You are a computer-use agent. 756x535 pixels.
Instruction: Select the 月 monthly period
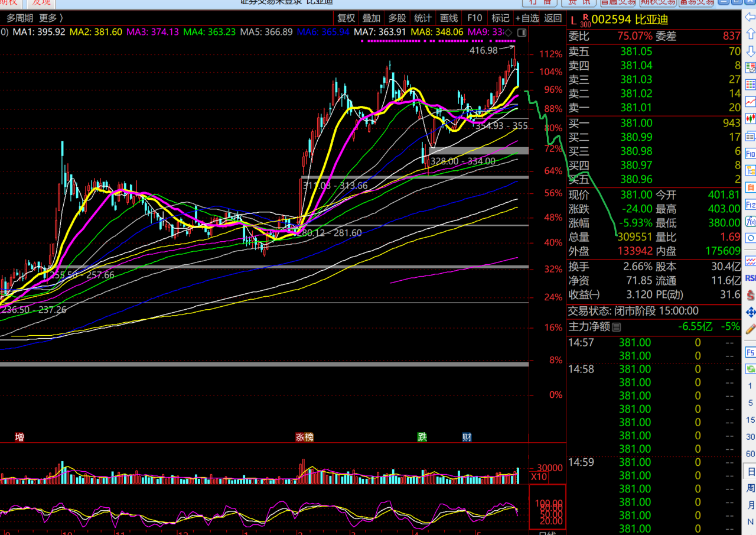(751, 505)
